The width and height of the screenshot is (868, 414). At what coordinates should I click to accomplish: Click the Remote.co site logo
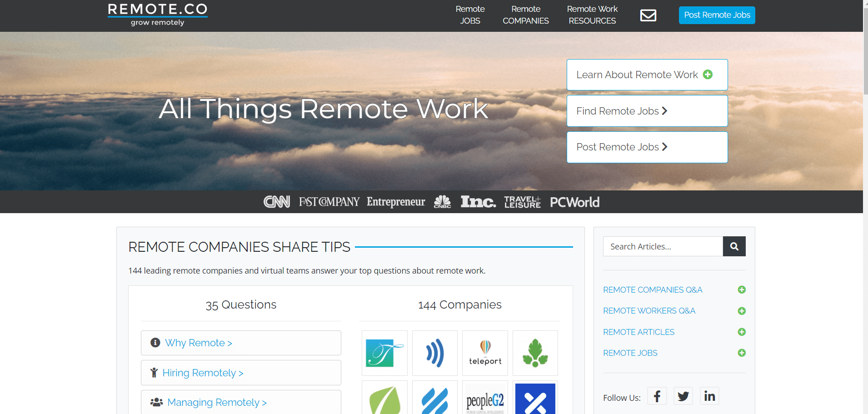158,15
